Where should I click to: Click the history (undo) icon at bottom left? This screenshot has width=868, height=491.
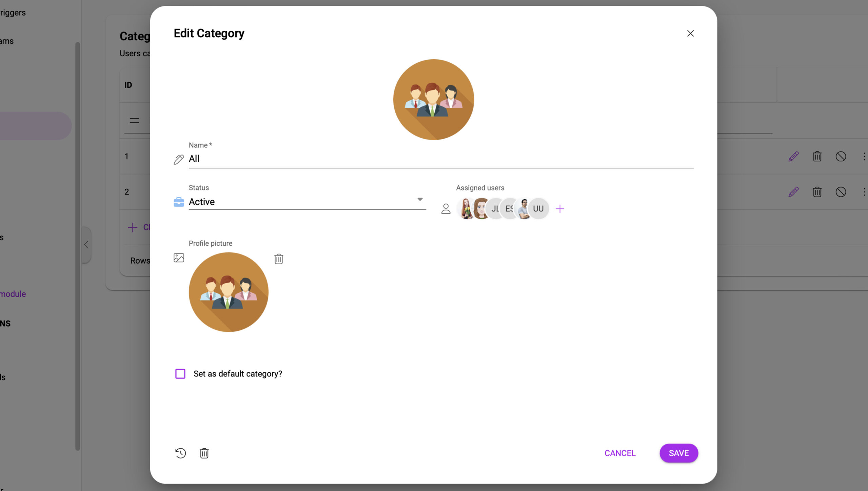click(x=181, y=453)
